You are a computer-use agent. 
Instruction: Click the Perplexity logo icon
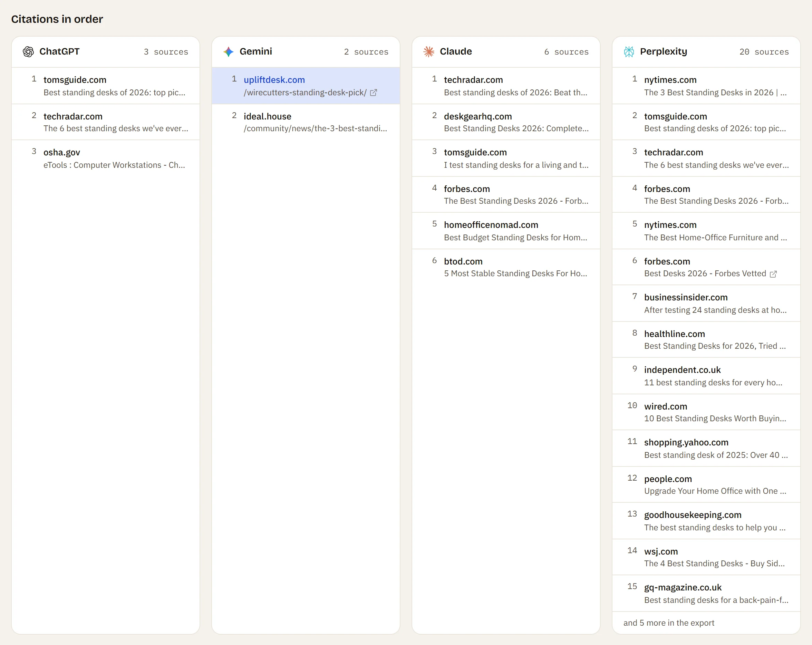pos(629,51)
